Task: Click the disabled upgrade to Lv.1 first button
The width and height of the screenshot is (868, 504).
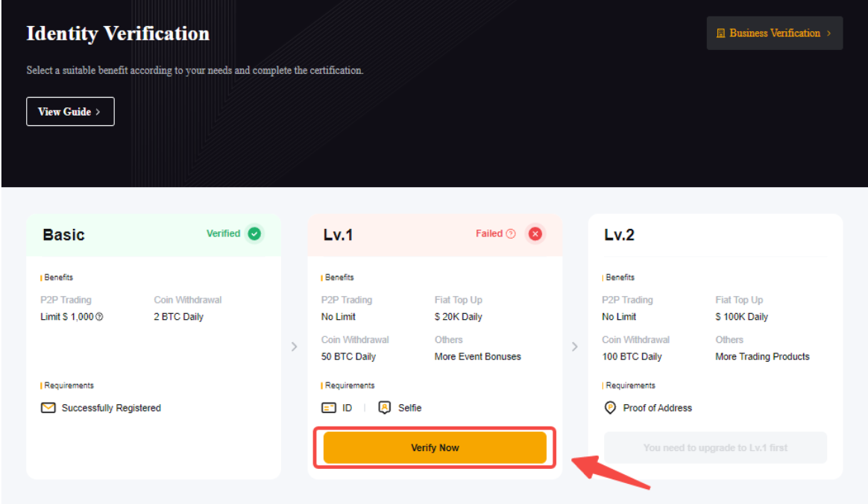Action: (715, 448)
